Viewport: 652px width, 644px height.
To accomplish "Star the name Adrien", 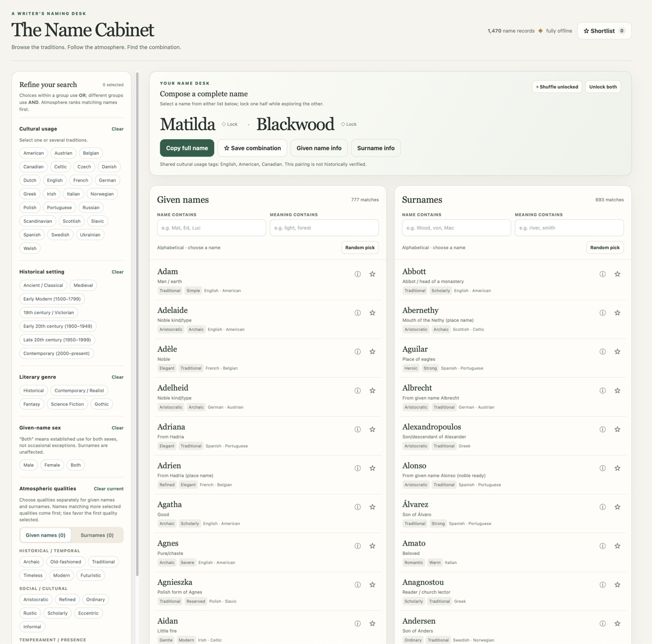I will point(372,468).
